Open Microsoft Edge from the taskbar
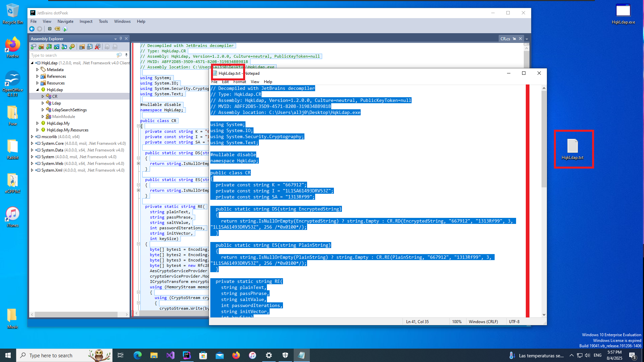 [x=138, y=355]
